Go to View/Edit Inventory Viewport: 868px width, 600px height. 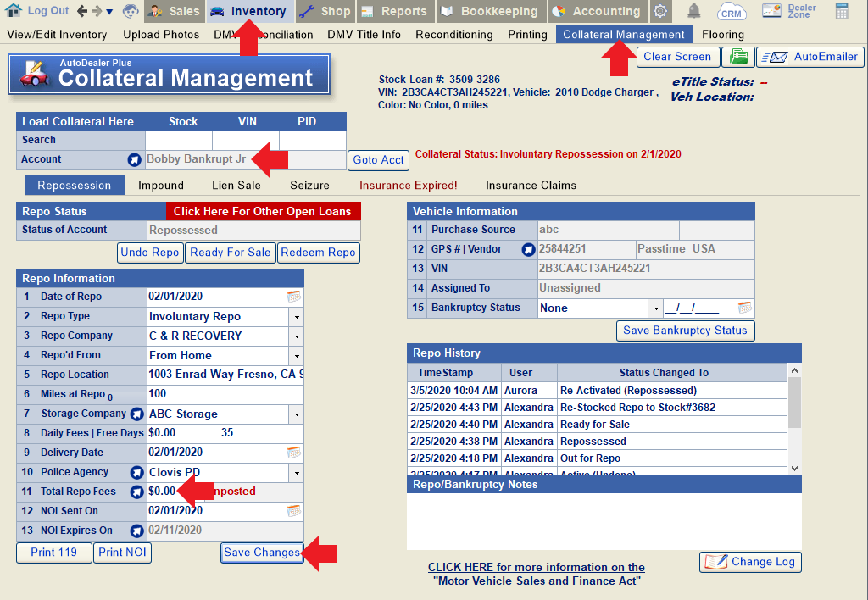(x=57, y=35)
